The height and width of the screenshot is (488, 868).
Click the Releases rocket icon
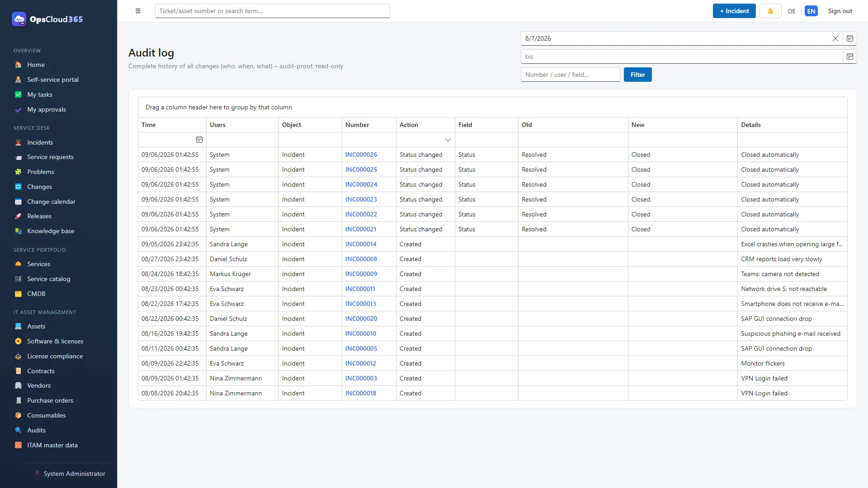[x=18, y=216]
